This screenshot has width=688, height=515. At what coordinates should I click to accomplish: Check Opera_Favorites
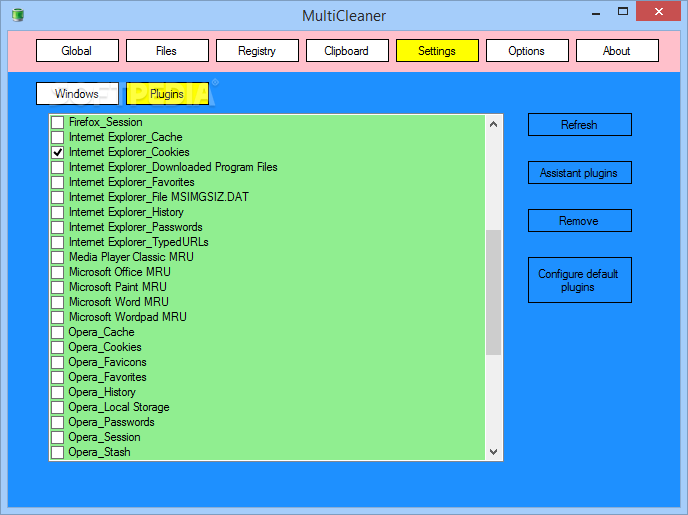57,377
